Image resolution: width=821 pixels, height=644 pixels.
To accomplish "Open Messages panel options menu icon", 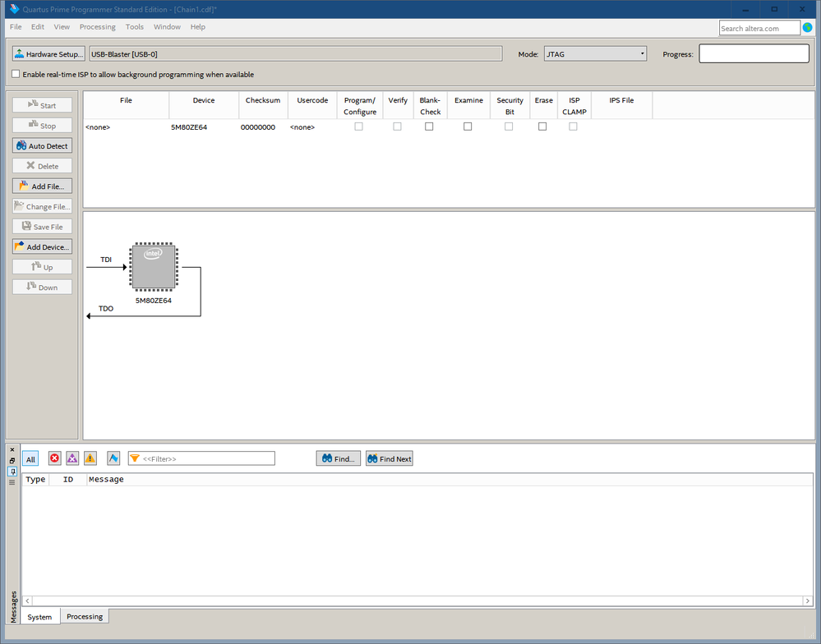I will [12, 482].
